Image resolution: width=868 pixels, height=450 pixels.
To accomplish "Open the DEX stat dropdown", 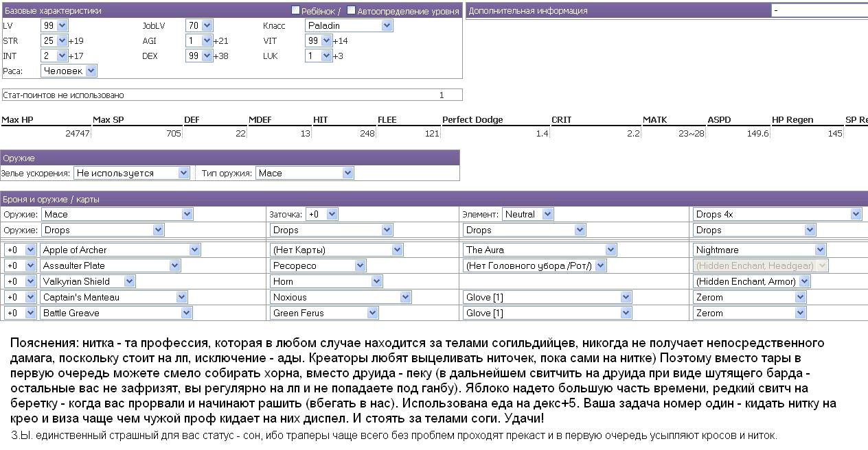I will [199, 56].
